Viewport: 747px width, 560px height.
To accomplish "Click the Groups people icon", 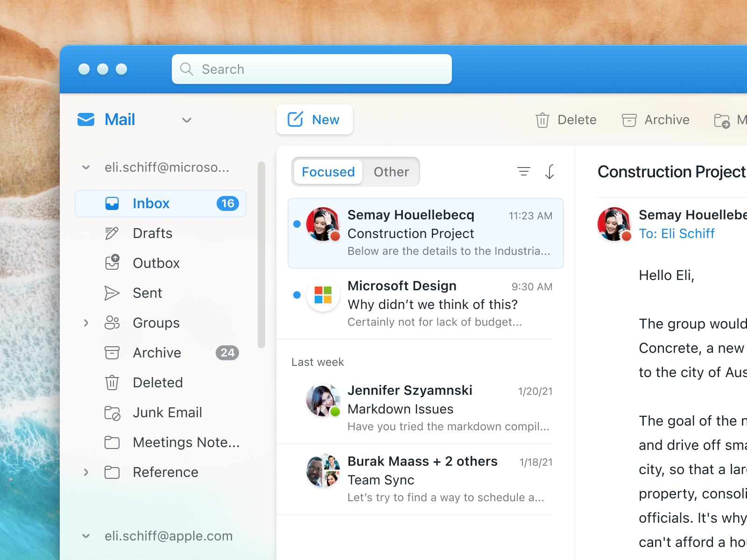I will [112, 323].
